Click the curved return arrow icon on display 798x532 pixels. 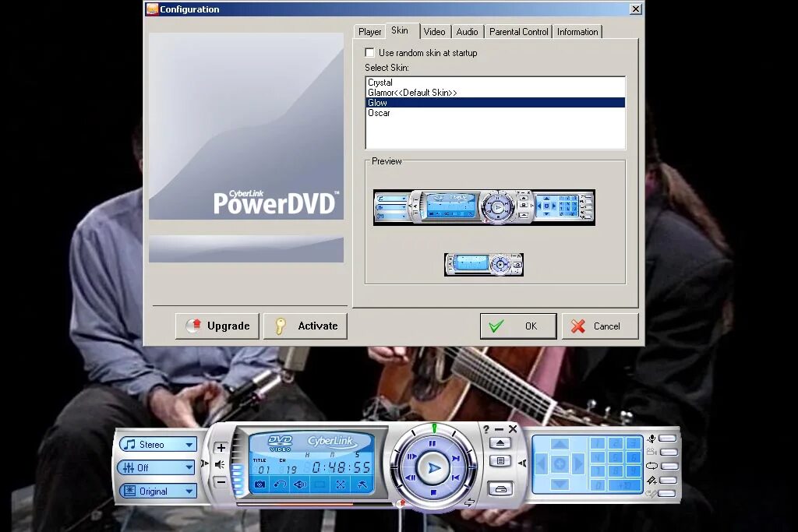tap(280, 484)
